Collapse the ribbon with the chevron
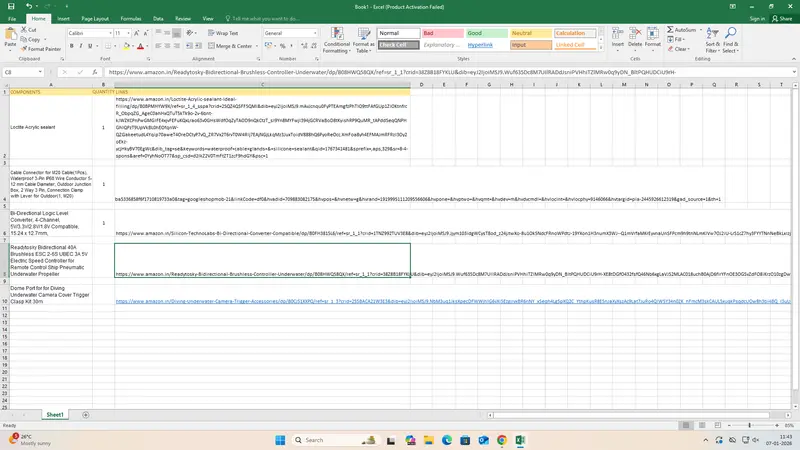The width and height of the screenshot is (800, 450). click(x=794, y=59)
